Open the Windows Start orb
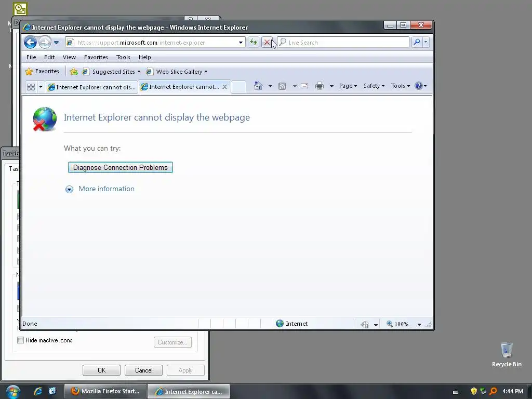This screenshot has height=399, width=532. 13,392
